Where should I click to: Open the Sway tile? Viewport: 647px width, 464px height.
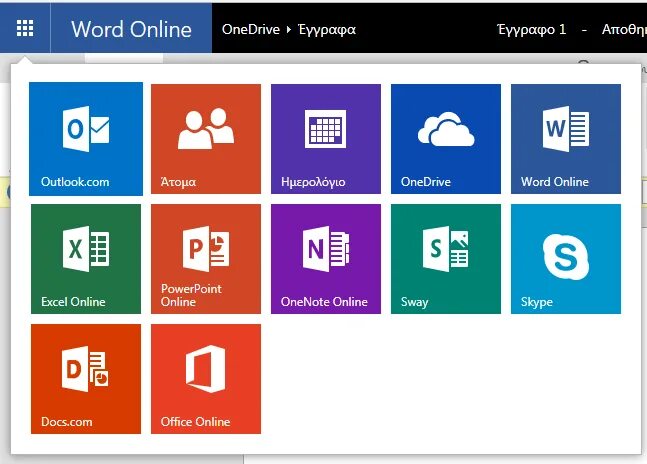coord(446,259)
